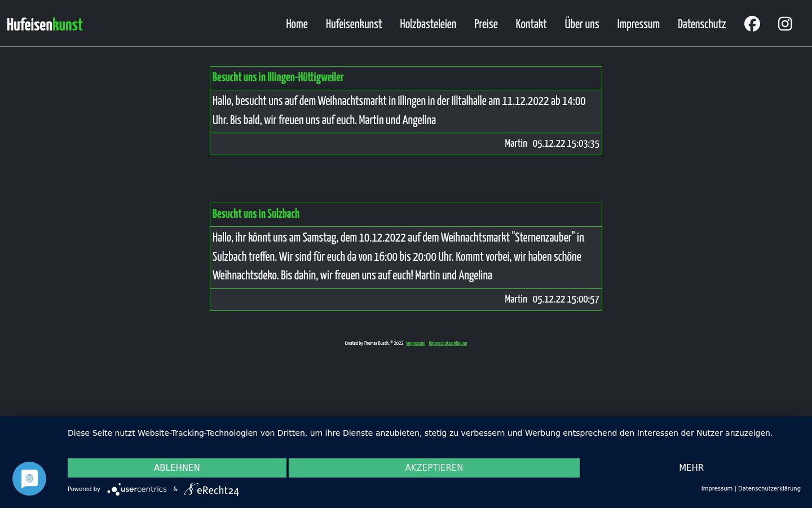This screenshot has height=508, width=812.
Task: Open the Preise page
Action: pos(486,24)
